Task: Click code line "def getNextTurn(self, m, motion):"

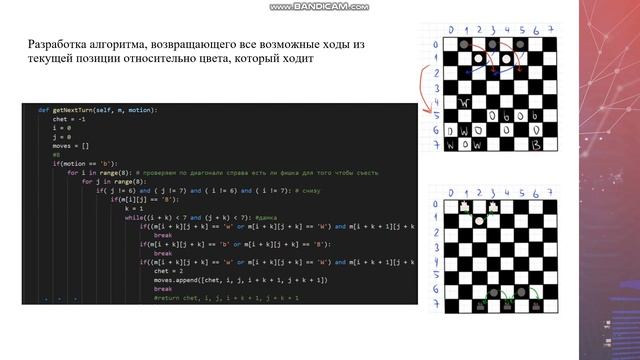Action: 98,110
